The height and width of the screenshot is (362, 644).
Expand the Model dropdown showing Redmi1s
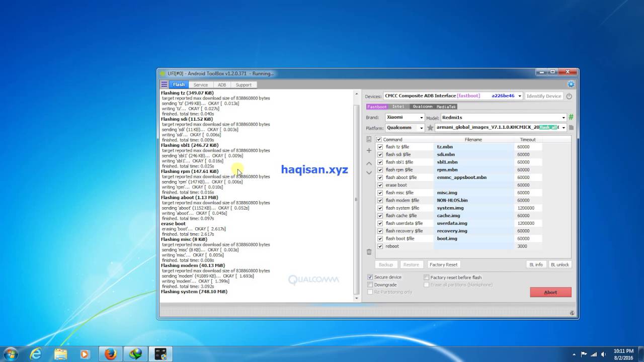click(x=563, y=118)
